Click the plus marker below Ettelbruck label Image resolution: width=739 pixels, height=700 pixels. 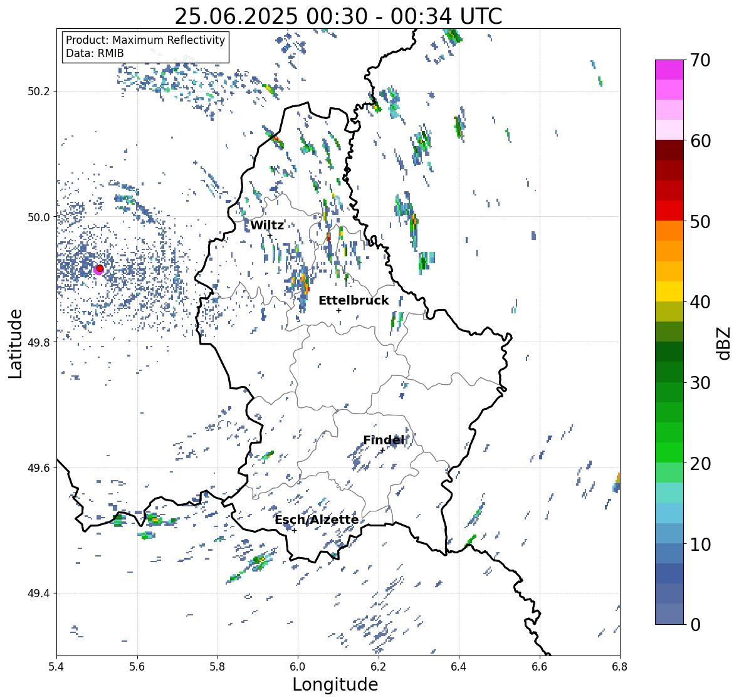(338, 310)
